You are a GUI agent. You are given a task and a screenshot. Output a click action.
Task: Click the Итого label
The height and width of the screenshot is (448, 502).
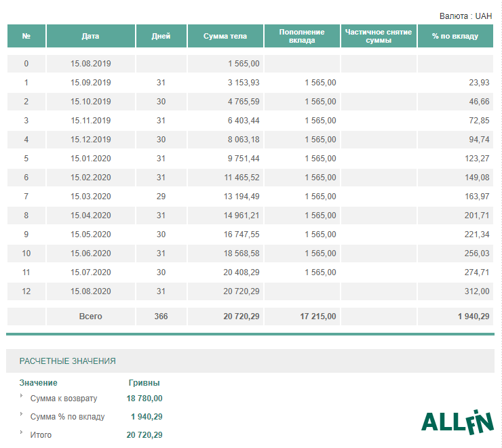pos(41,435)
